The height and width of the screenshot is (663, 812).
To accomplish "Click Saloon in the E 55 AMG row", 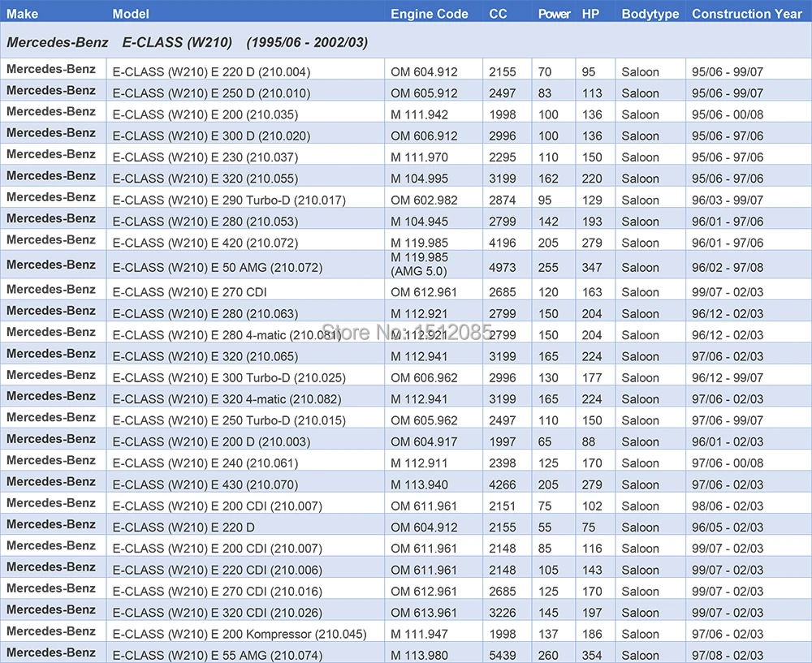I will coord(640,655).
